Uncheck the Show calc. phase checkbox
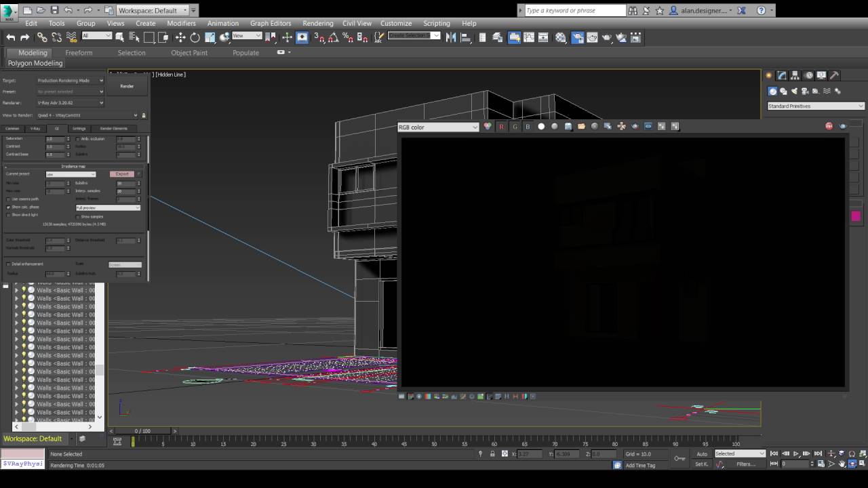 (7, 207)
